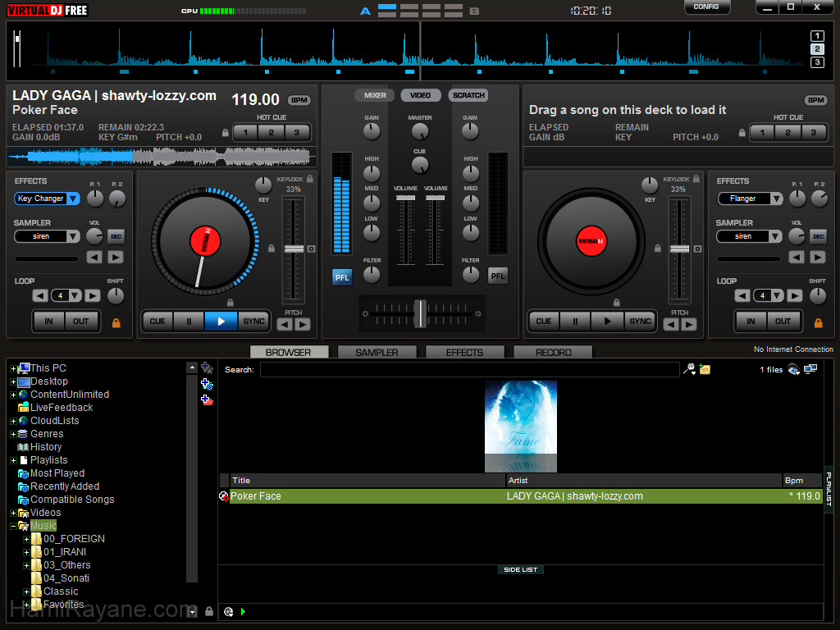Double the loop length on left deck
Screen dimensions: 840x630
(x=93, y=295)
